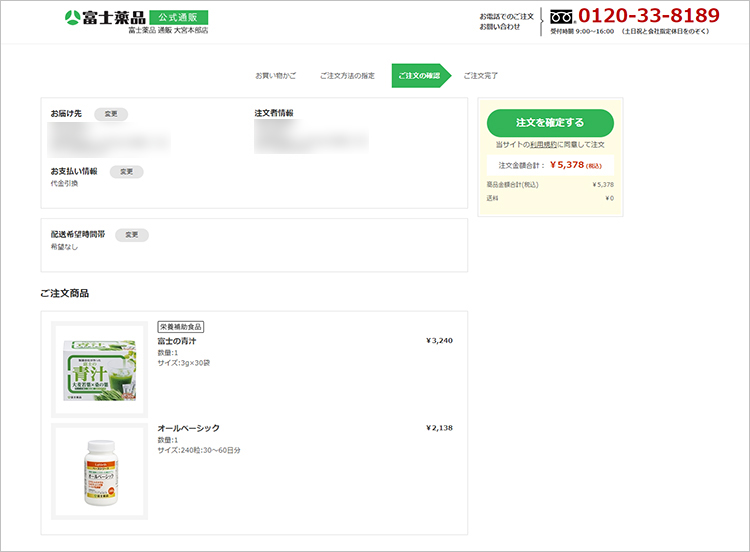750x552 pixels.
Task: Go to the ご注文方法の指定 step
Action: click(347, 76)
